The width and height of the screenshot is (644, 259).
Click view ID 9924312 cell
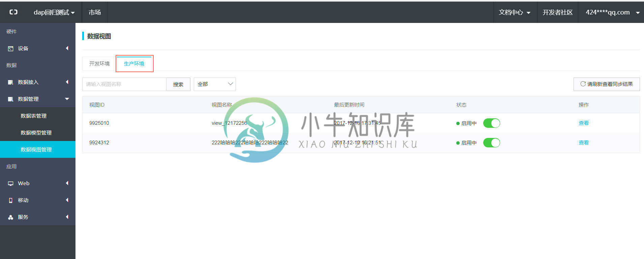(x=99, y=143)
